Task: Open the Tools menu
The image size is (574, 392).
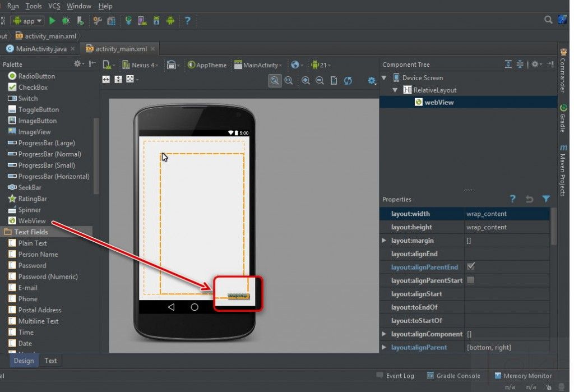Action: [34, 6]
